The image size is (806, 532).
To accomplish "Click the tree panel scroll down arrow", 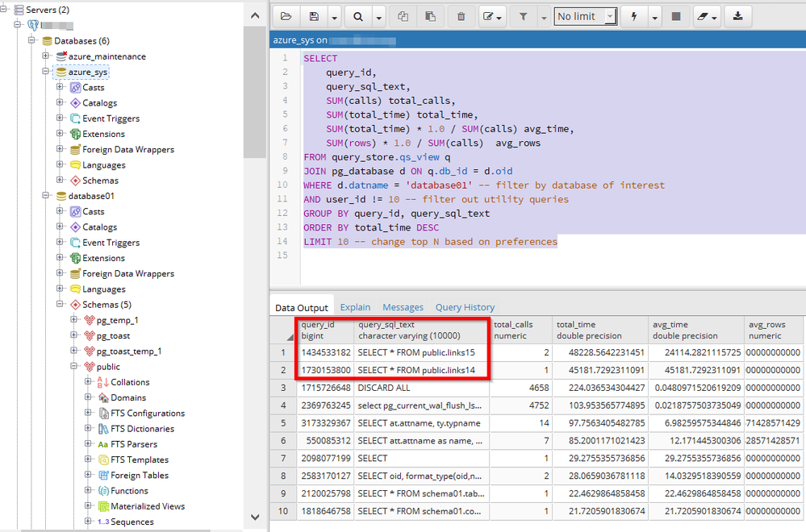I will coord(256,517).
